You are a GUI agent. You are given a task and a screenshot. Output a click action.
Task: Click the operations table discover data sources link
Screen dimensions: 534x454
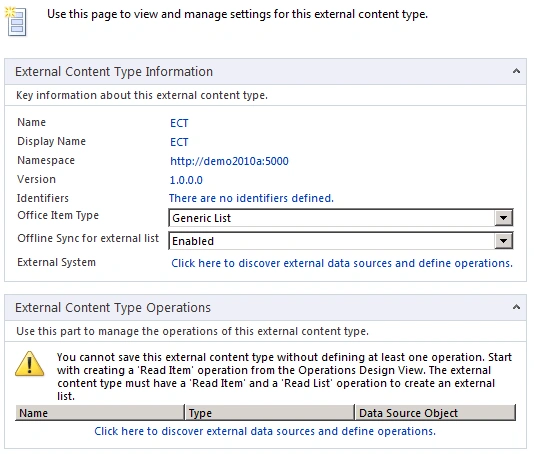tap(265, 431)
